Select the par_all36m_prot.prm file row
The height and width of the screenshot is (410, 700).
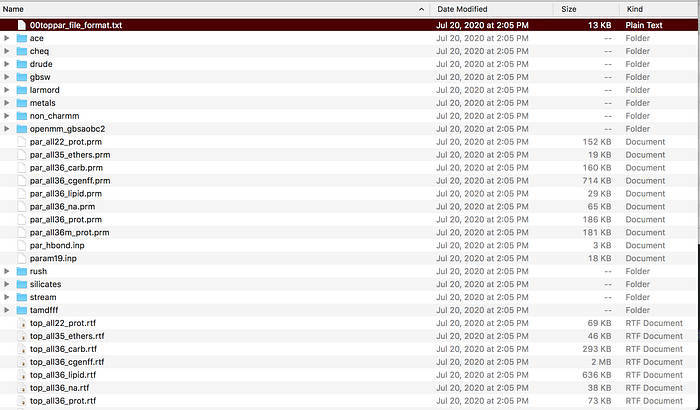349,232
